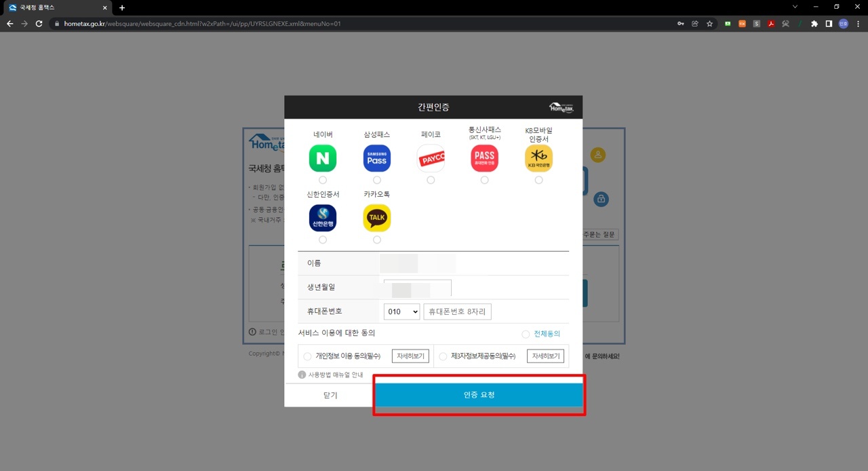Click the 닫기 button

(x=330, y=395)
